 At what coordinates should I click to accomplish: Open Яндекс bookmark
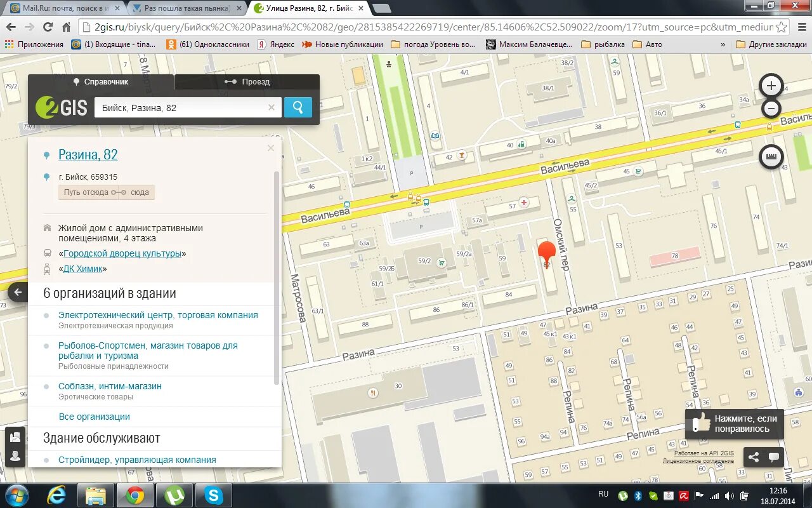(275, 44)
